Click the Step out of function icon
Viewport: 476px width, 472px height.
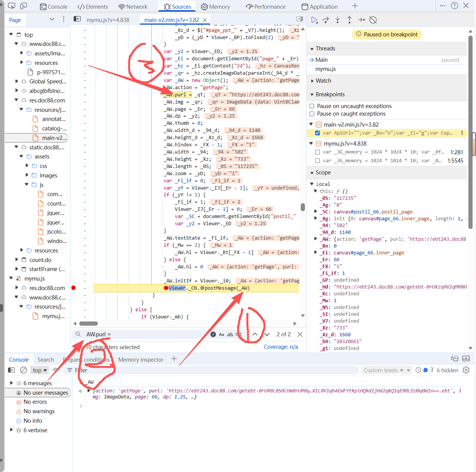click(349, 20)
